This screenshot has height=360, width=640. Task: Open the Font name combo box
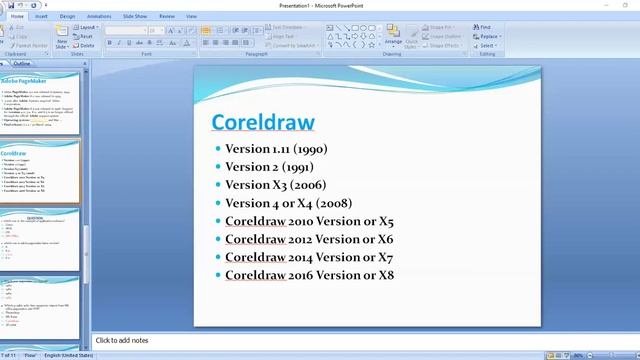click(126, 31)
